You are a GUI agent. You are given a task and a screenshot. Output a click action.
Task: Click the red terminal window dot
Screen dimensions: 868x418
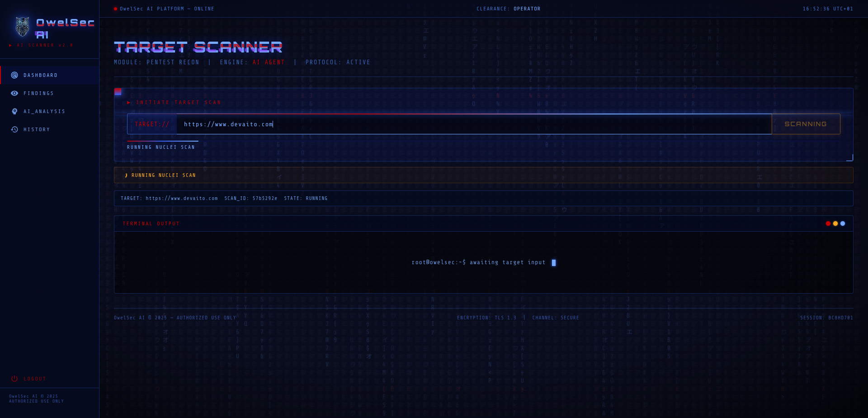point(828,223)
